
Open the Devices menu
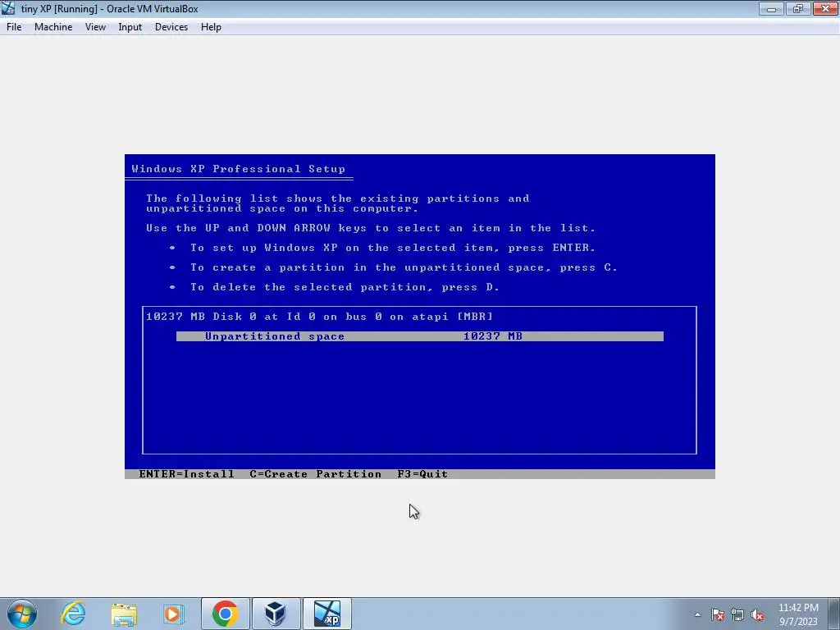click(171, 27)
